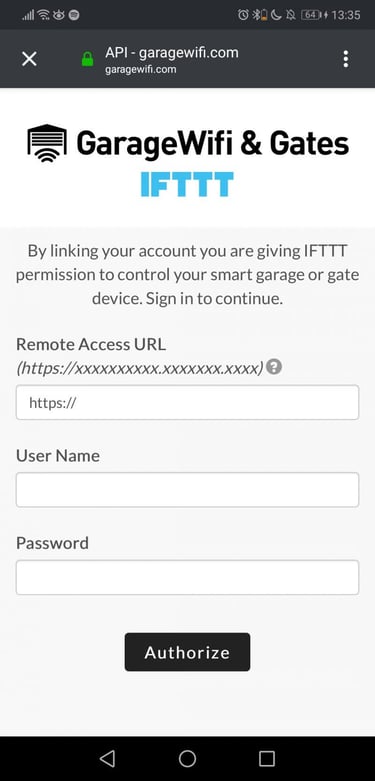
Task: Tap the Android back triangle button
Action: (107, 758)
